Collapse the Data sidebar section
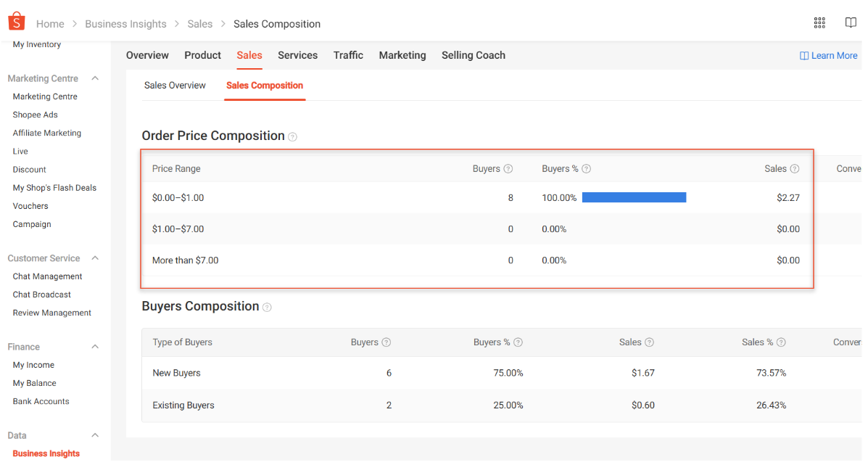This screenshot has height=465, width=868. tap(95, 435)
